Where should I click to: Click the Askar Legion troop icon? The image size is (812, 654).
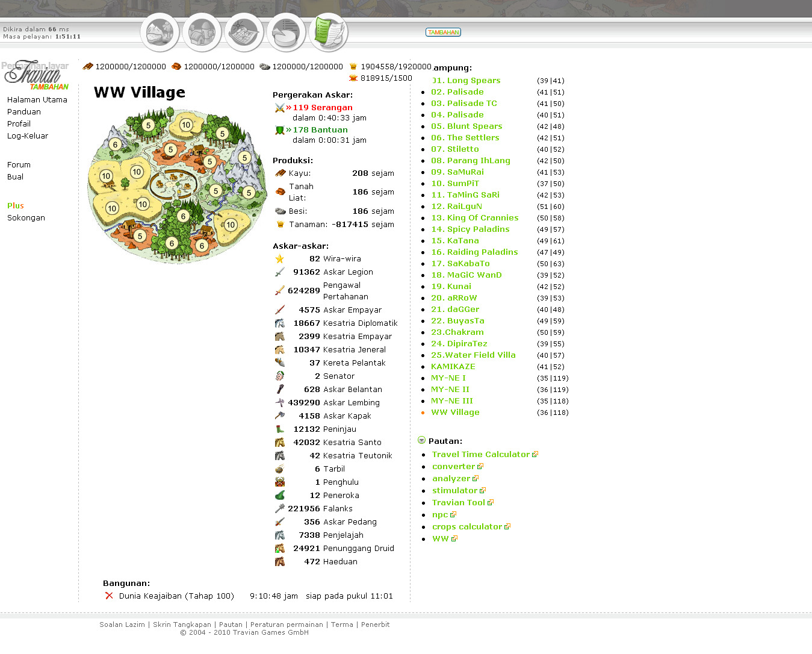coord(279,272)
